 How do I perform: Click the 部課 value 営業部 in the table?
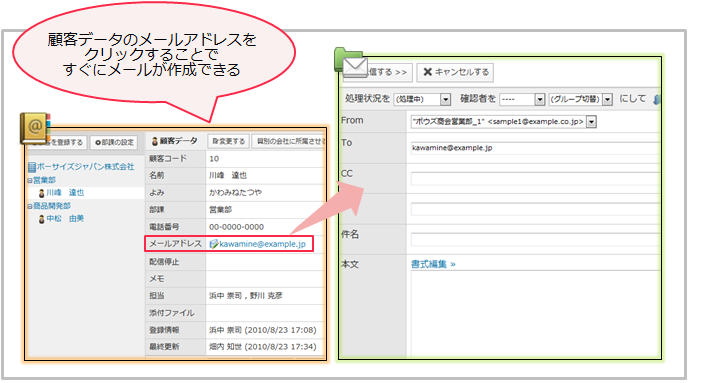click(220, 210)
